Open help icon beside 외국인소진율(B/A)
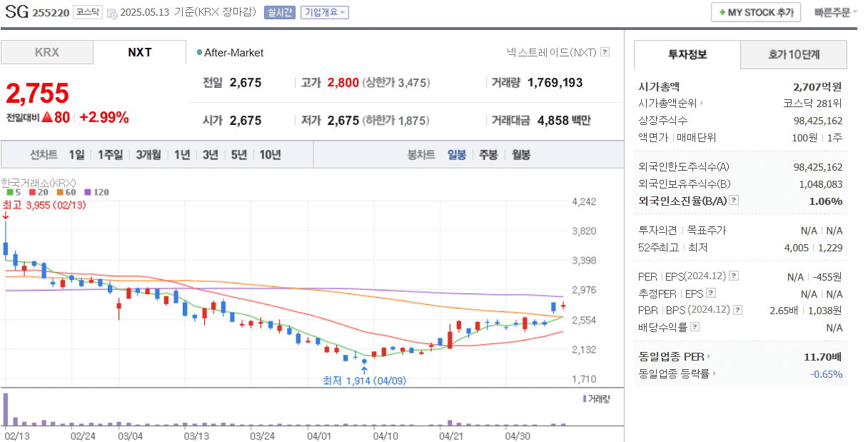This screenshot has height=442, width=868. (734, 201)
